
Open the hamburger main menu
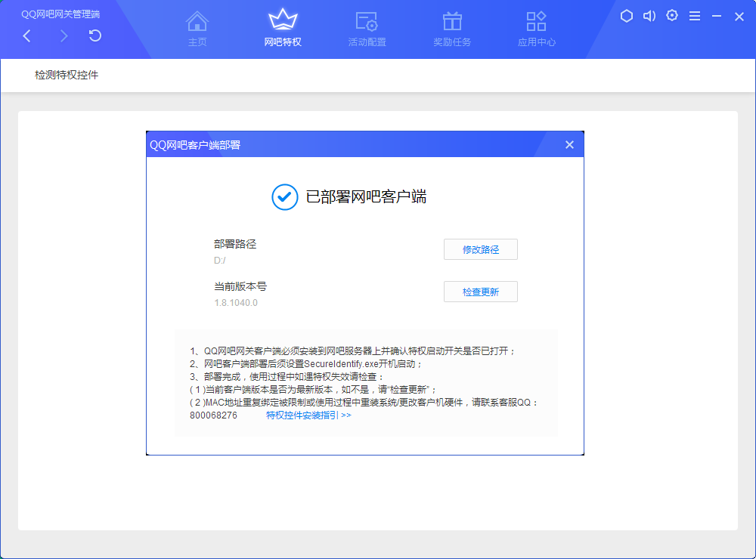pyautogui.click(x=694, y=15)
